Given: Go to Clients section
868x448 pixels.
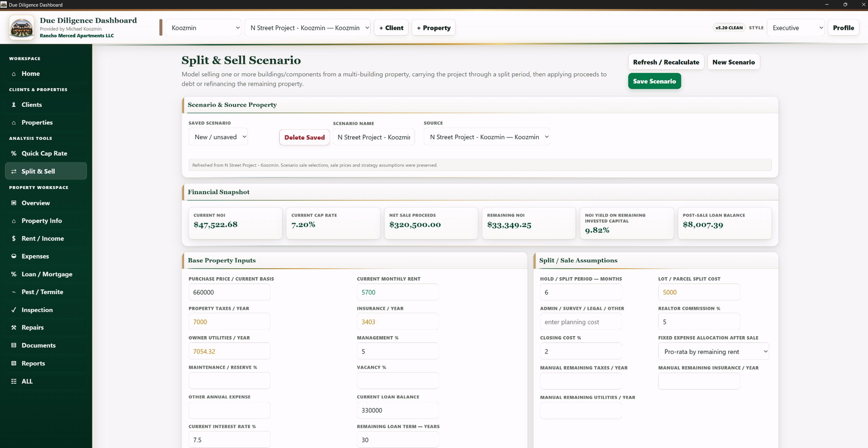Looking at the screenshot, I should pos(46,105).
